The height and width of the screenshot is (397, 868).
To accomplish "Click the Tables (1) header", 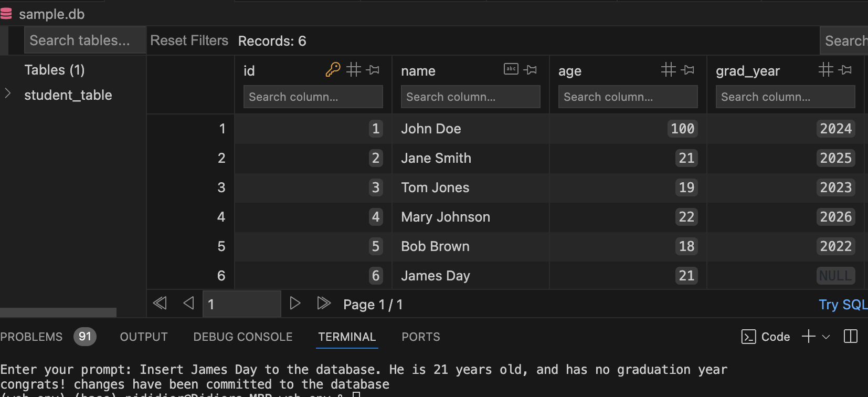I will point(55,70).
